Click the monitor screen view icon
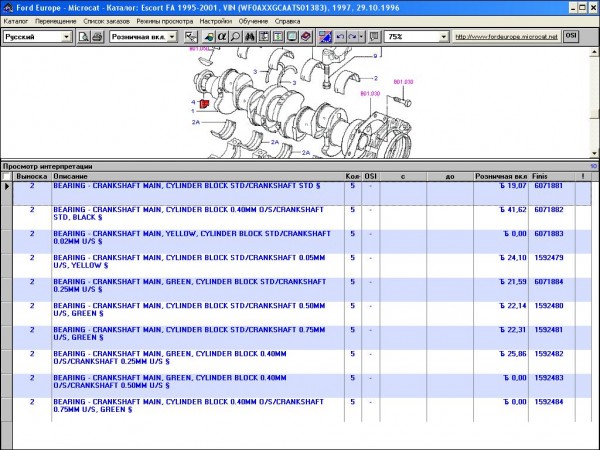Screen dimensions: 600x450 click(x=292, y=37)
